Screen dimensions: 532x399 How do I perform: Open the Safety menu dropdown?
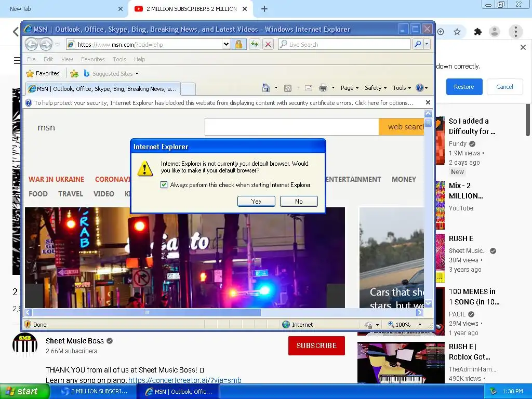click(376, 88)
